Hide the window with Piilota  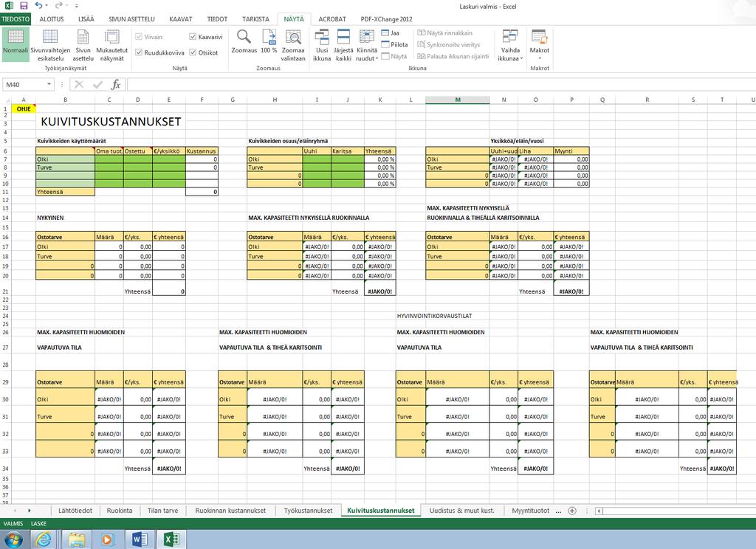point(394,44)
